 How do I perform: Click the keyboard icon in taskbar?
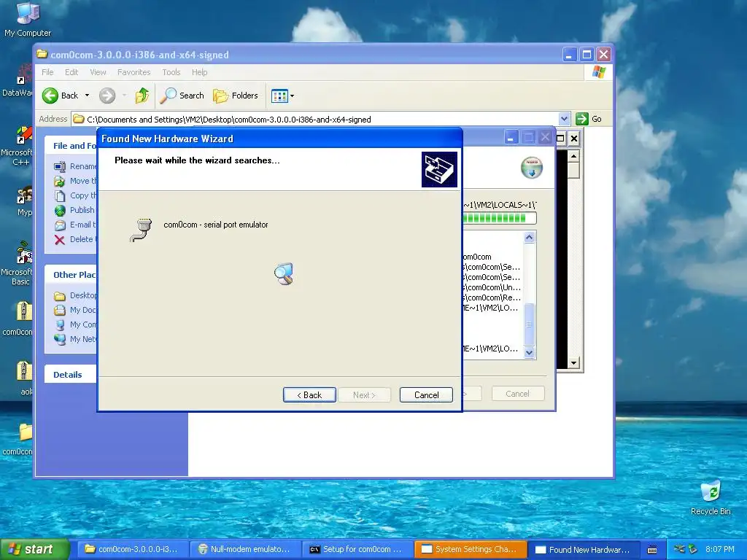(x=652, y=550)
